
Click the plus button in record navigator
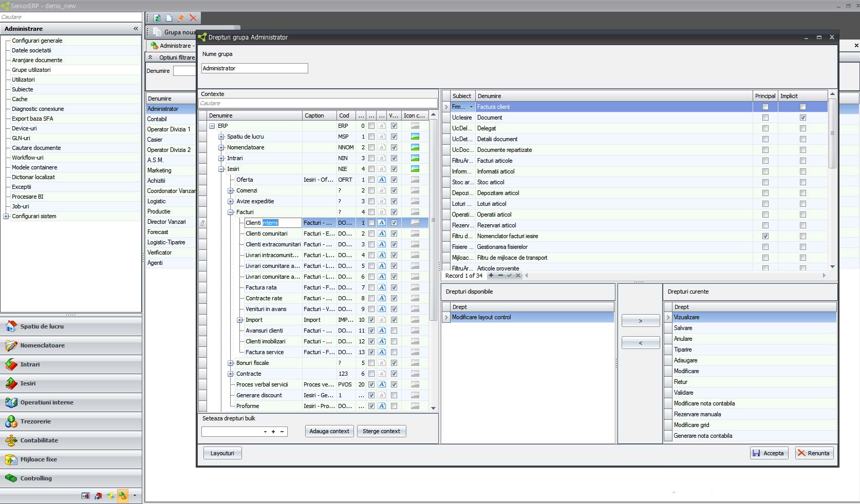click(x=491, y=276)
